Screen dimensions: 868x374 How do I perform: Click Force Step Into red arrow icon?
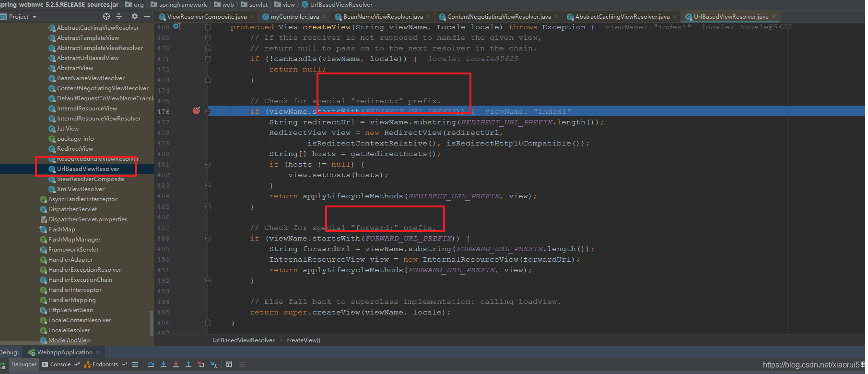[176, 364]
